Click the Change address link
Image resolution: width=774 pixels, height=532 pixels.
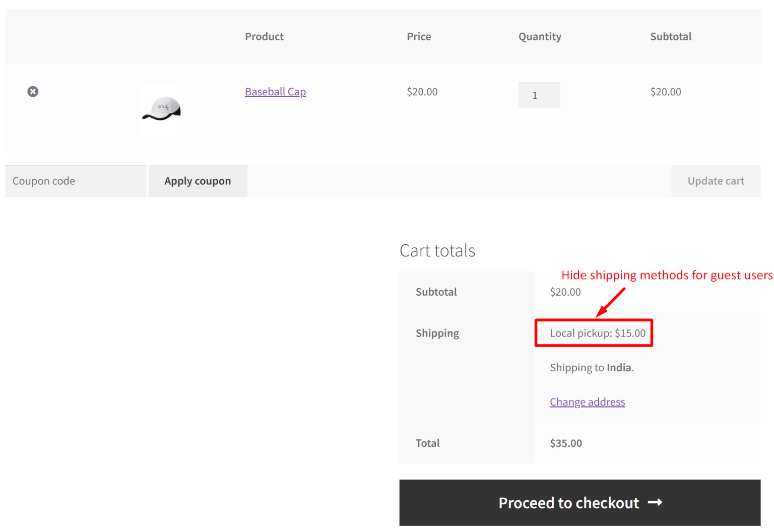click(x=587, y=402)
